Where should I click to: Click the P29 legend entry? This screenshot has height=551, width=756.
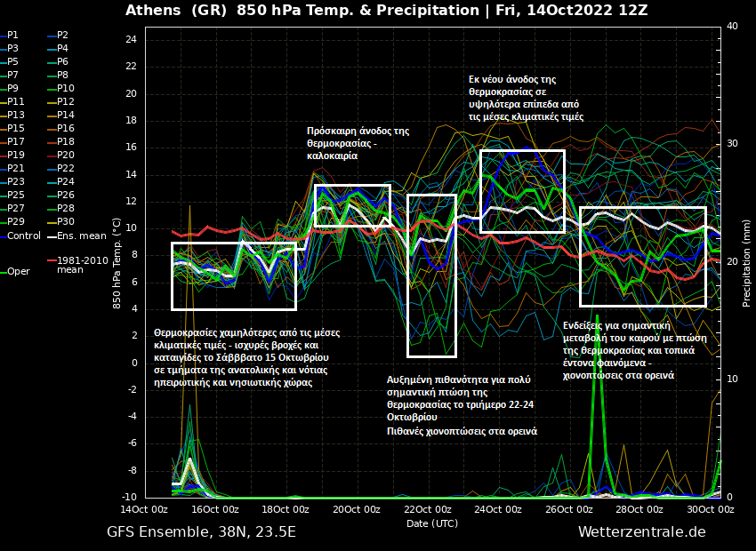12,221
